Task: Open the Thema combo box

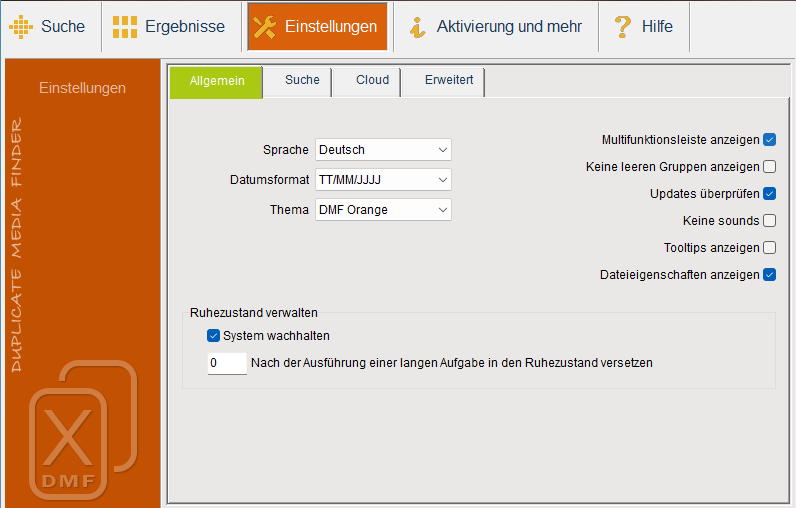Action: tap(383, 210)
